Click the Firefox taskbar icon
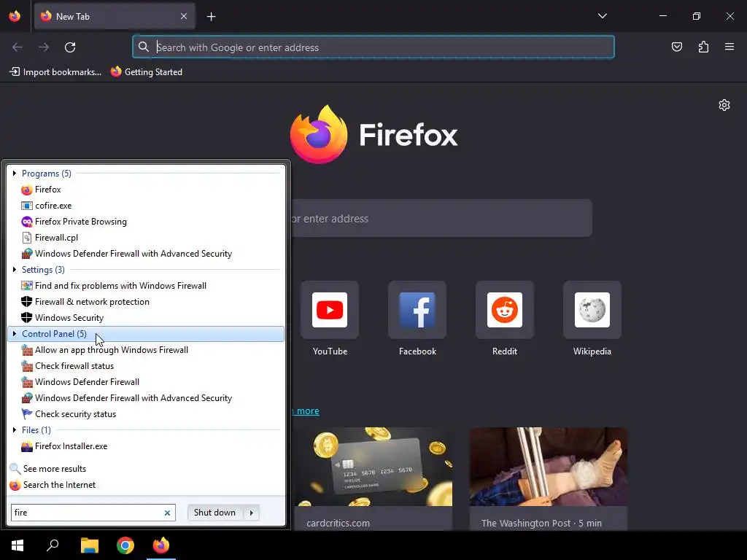Screen dimensions: 747x560 [x=161, y=545]
